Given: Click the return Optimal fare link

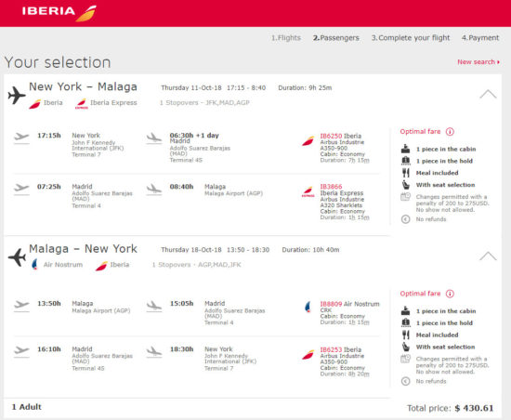Looking at the screenshot, I should pos(420,294).
